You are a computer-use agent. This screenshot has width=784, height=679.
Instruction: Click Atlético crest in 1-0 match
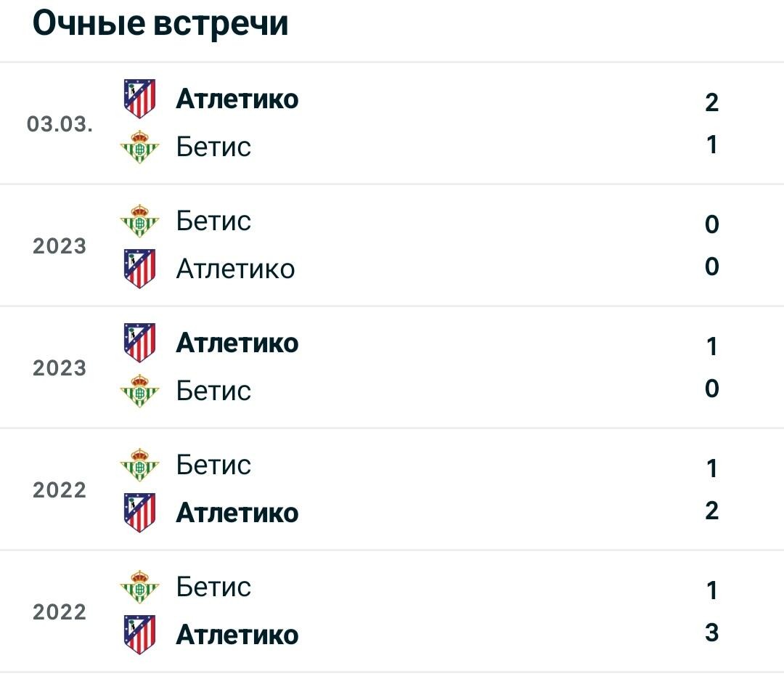tap(139, 343)
